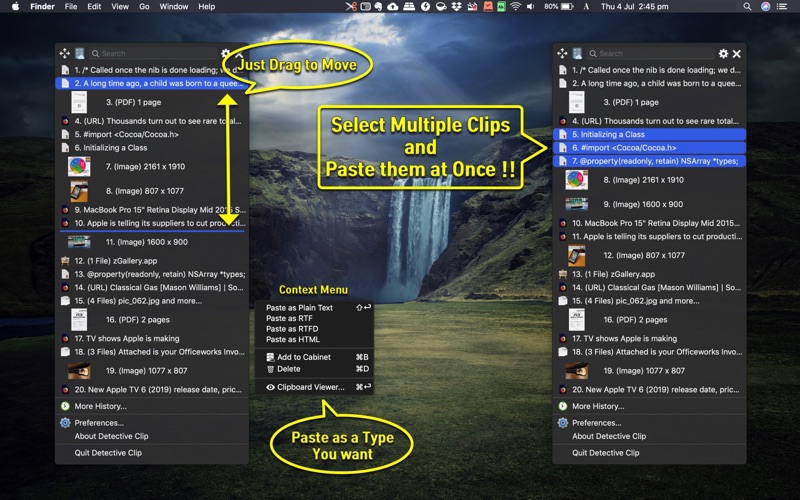
Task: Select clip '10. Apple is telling its suppliers'
Action: [x=152, y=223]
